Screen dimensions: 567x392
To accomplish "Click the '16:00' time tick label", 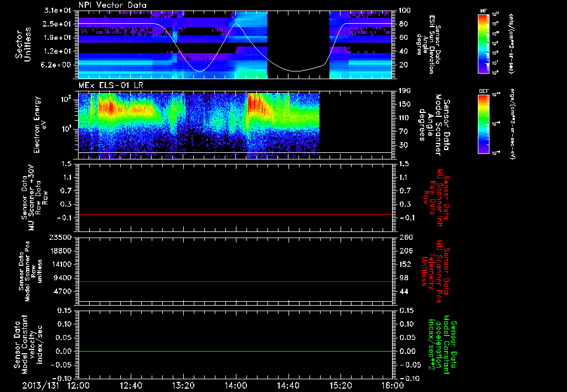I will click(393, 385).
